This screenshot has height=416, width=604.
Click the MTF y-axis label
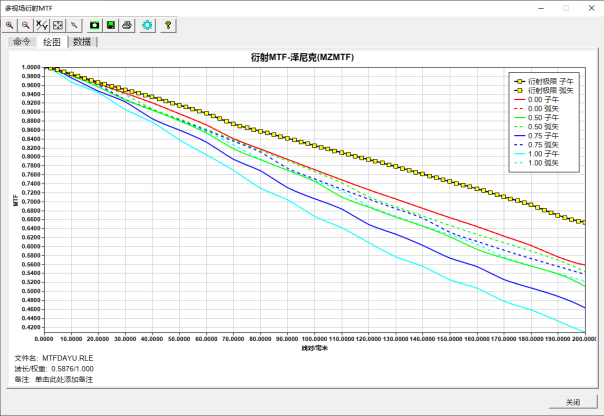click(16, 200)
